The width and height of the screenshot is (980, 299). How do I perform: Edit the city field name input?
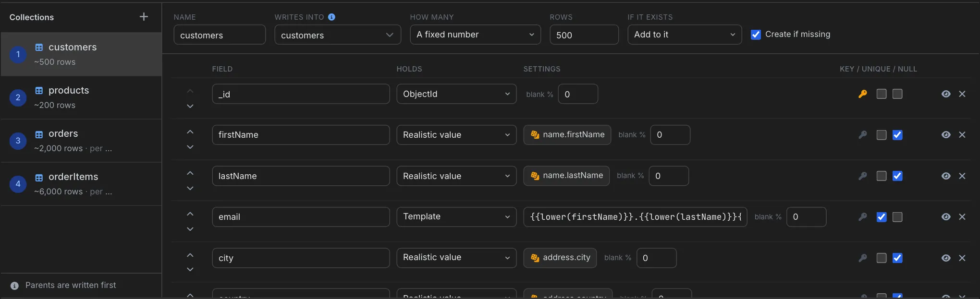[301, 258]
